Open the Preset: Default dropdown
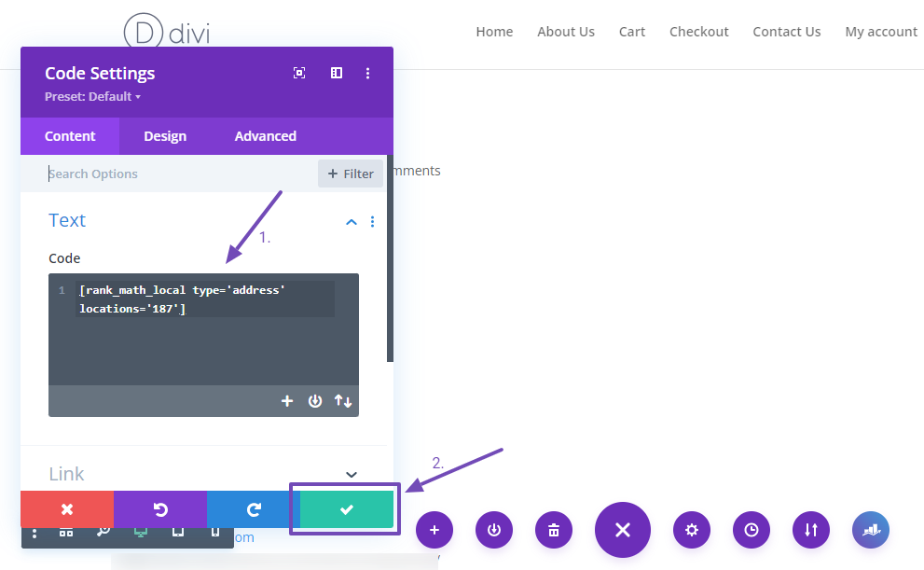Viewport: 924px width, 570px height. 92,97
